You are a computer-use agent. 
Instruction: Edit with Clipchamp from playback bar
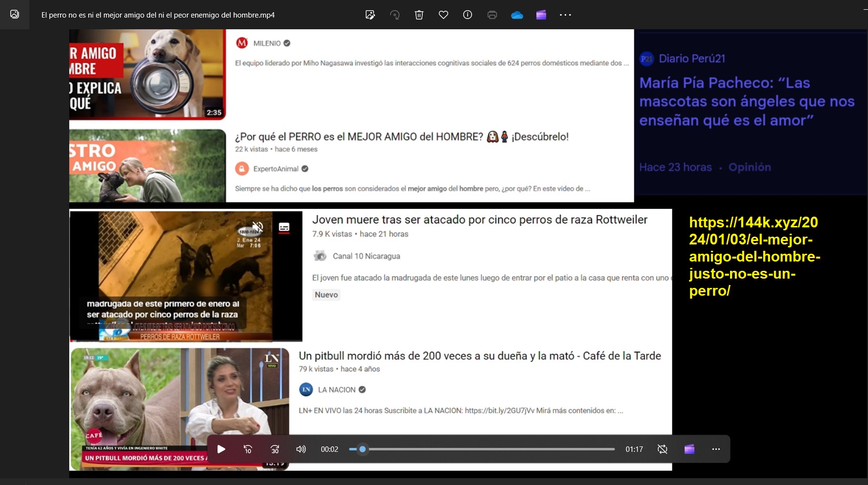click(689, 449)
